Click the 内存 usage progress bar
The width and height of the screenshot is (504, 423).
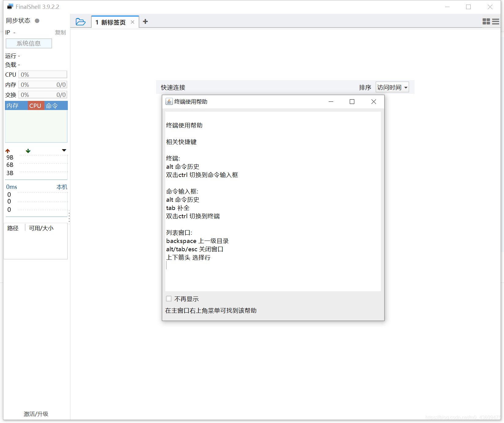42,85
